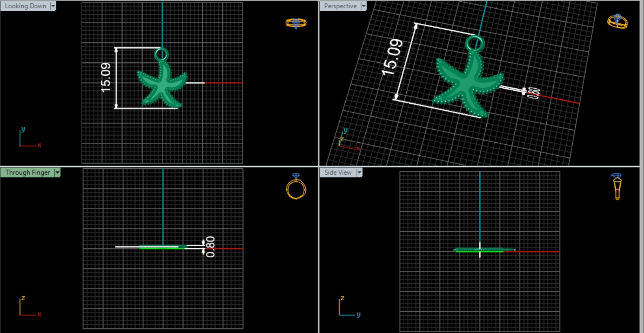Activate the Looking Down viewport title

point(25,6)
